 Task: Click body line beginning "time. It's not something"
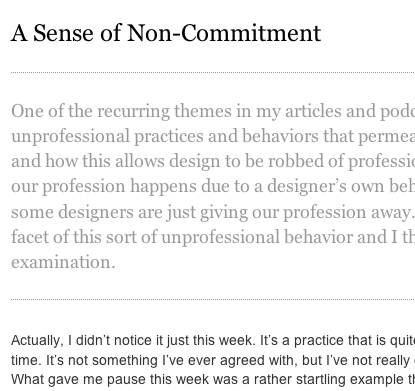tap(213, 360)
